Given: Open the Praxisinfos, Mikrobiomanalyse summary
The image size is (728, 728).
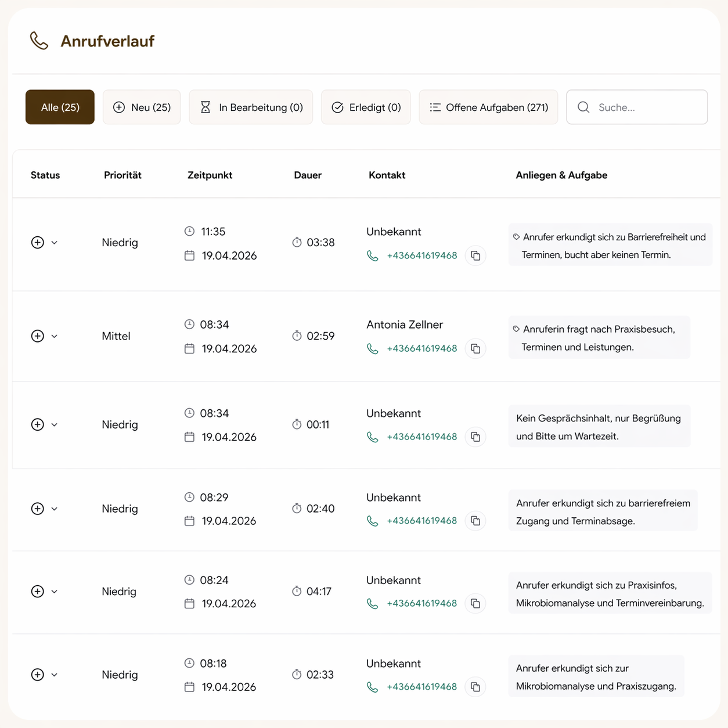Looking at the screenshot, I should coord(610,593).
